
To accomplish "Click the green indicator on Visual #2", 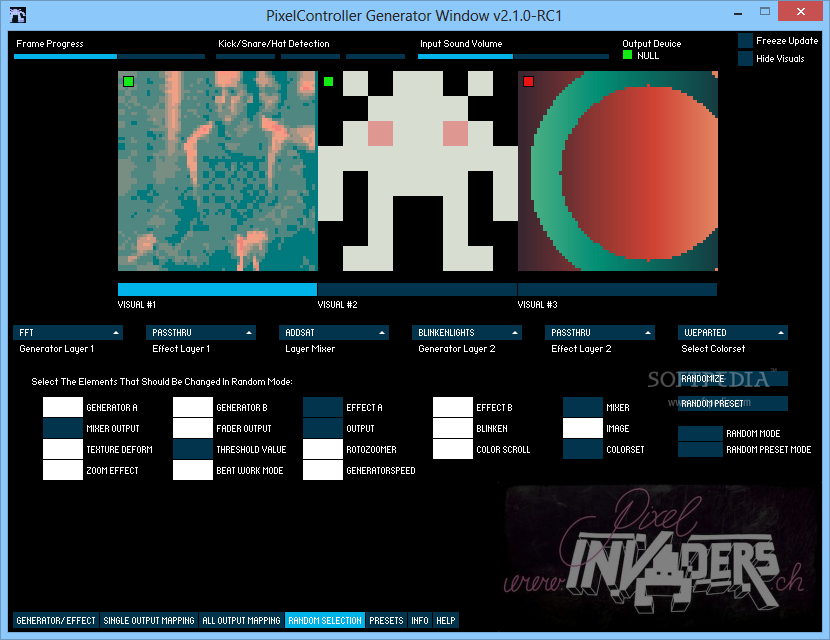I will point(328,82).
